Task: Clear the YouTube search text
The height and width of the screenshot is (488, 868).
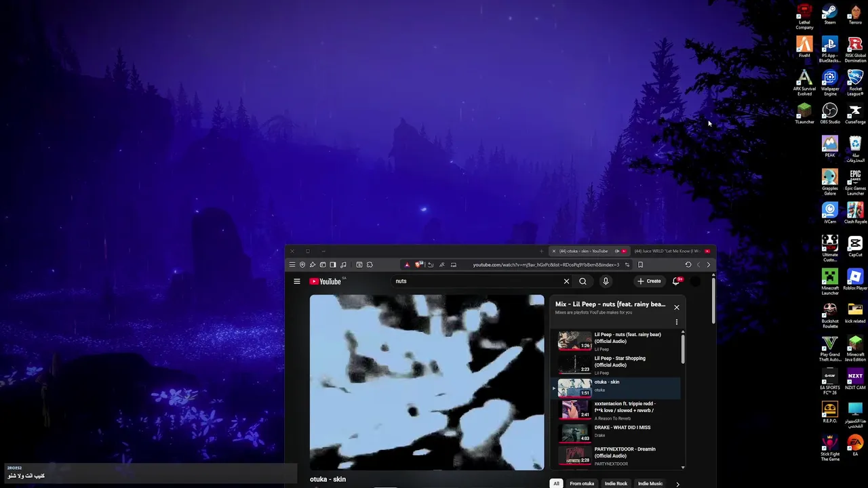Action: pyautogui.click(x=566, y=281)
